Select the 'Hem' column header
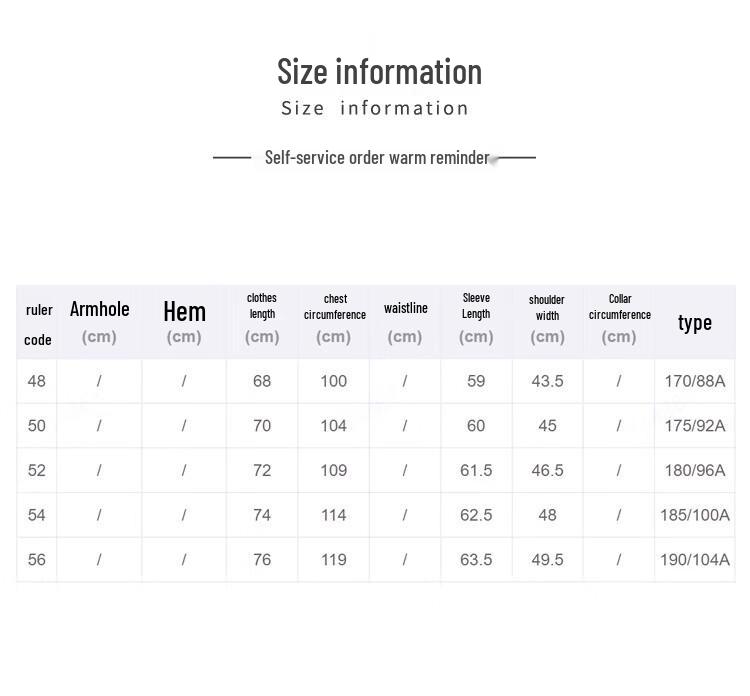Image resolution: width=750 pixels, height=696 pixels. click(x=184, y=322)
